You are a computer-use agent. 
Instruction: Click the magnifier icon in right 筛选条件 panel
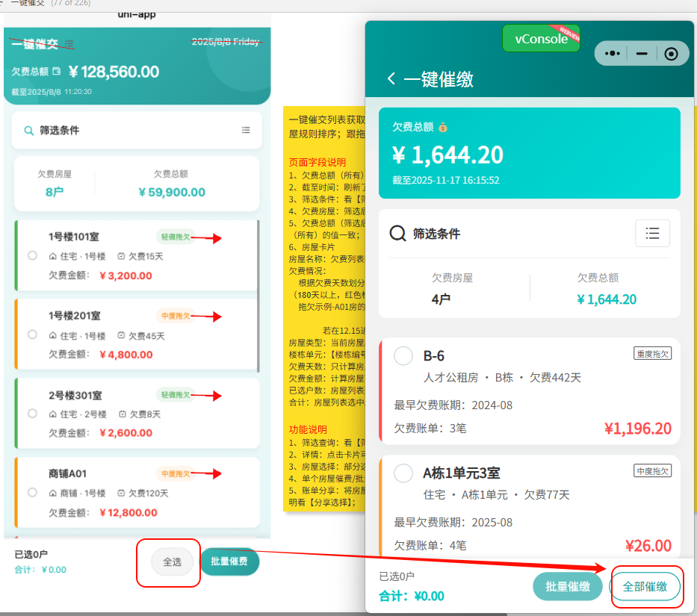398,234
